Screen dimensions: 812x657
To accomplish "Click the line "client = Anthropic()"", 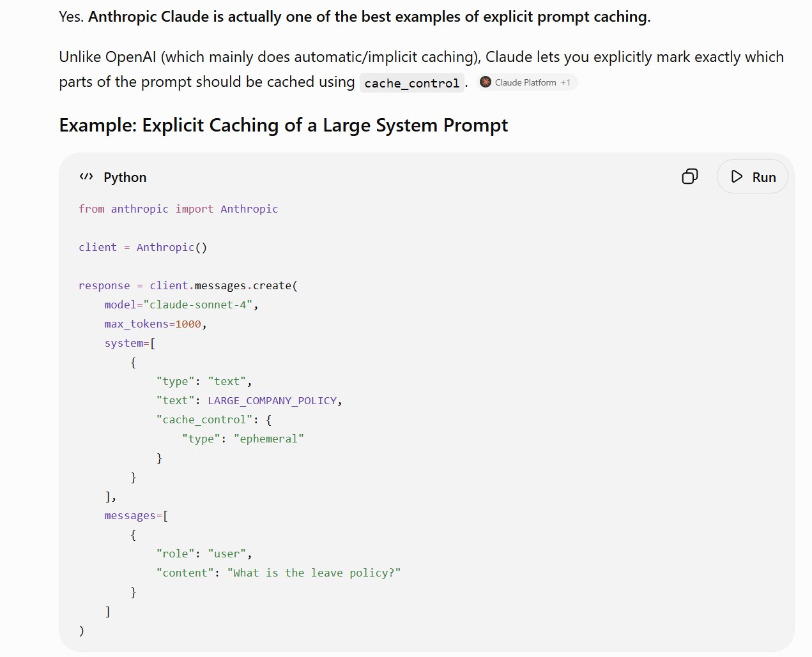I will pos(142,247).
